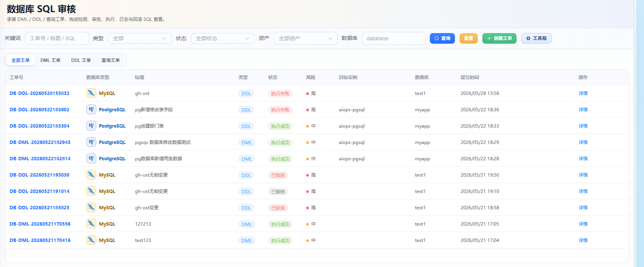Click MySQL icon in row DB-DML-20260521170416
The height and width of the screenshot is (267, 644).
[x=91, y=240]
